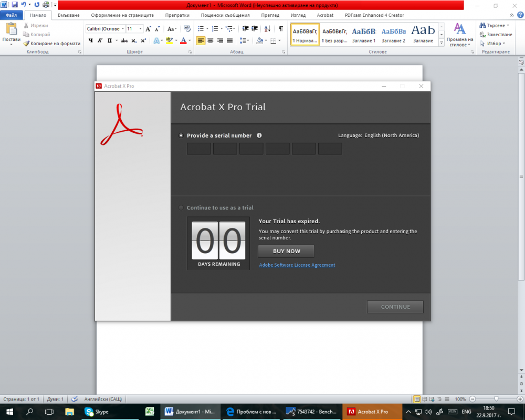Switch to Full Screen Reading view
Screen dimensions: 525x420
[x=425, y=399]
